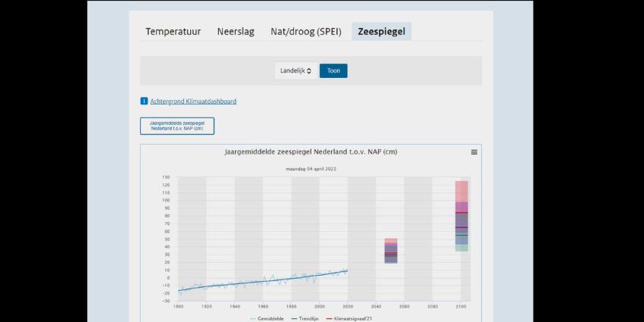Click the chart title text
The height and width of the screenshot is (322, 644).
point(311,152)
